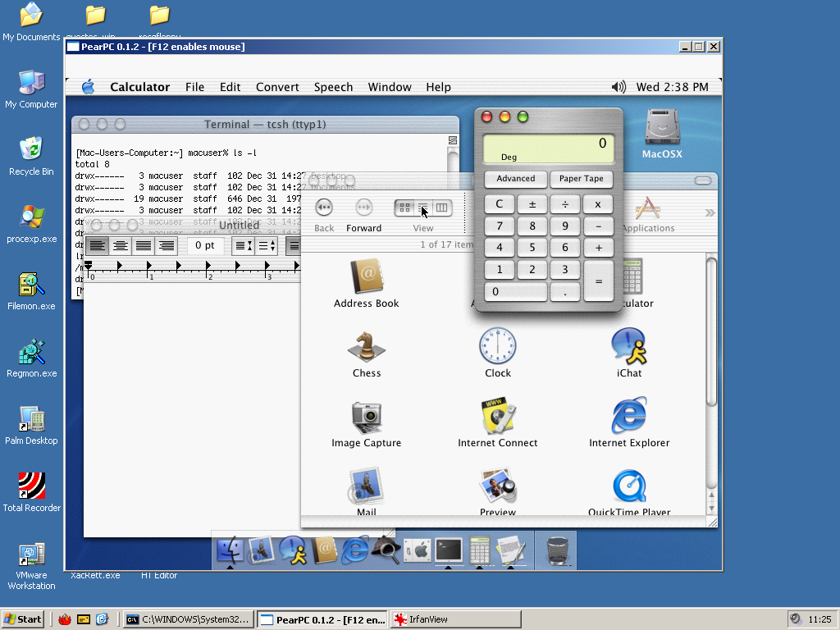Open the Convert menu

277,87
